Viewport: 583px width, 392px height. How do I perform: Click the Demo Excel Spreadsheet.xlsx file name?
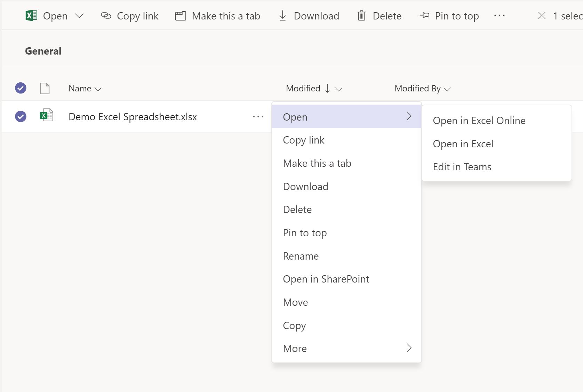pos(133,117)
